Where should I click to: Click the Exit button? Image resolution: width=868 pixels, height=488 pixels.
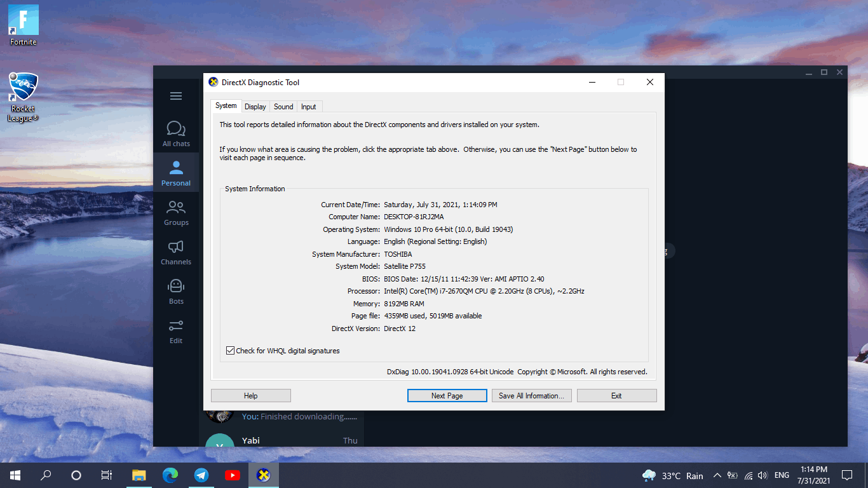coord(617,395)
